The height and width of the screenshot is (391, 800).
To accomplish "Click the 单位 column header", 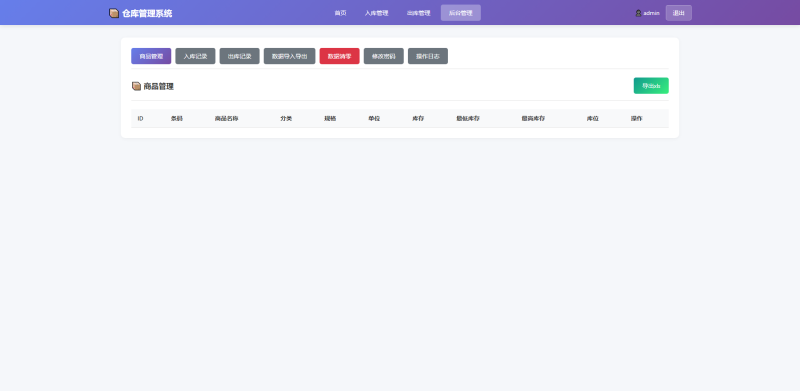I will point(374,118).
